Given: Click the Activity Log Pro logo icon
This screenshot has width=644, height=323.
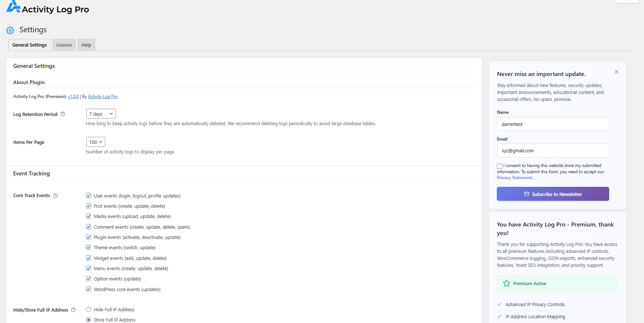Looking at the screenshot, I should click(x=13, y=7).
